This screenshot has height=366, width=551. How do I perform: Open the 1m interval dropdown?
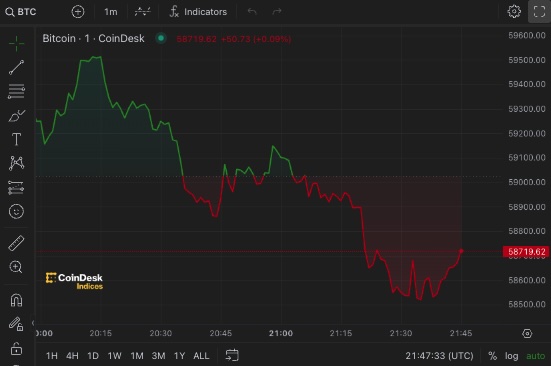click(111, 12)
